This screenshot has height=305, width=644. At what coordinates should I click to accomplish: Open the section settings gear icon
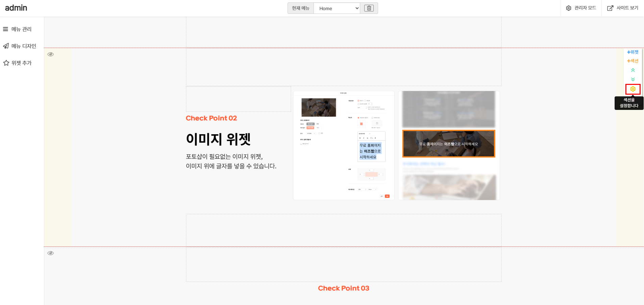[x=633, y=89]
